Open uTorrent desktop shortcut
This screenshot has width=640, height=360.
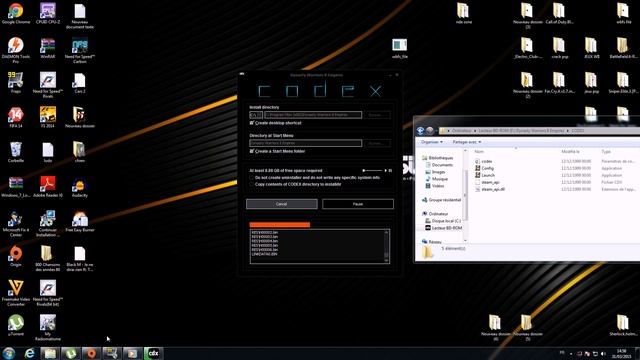[x=16, y=325]
